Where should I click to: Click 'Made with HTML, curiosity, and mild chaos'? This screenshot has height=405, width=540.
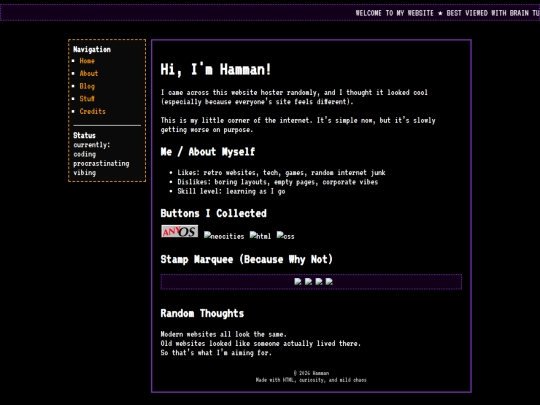[311, 380]
